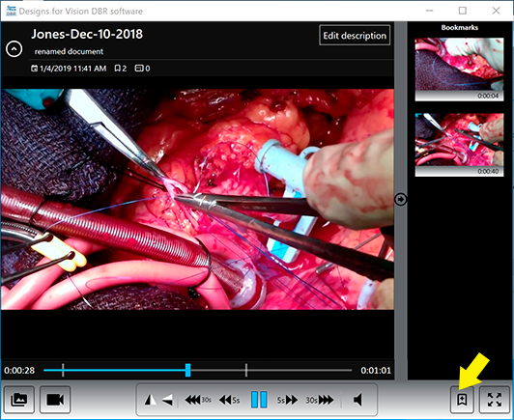Collapse the Bookmarks panel with arrow
The width and height of the screenshot is (514, 420).
point(401,199)
